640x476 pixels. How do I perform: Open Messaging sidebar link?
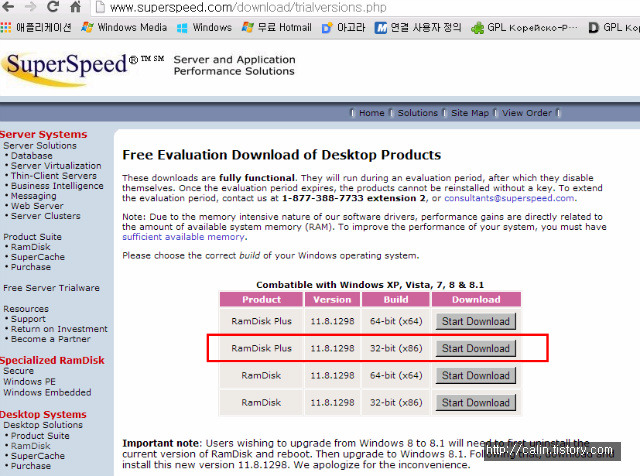pos(33,196)
